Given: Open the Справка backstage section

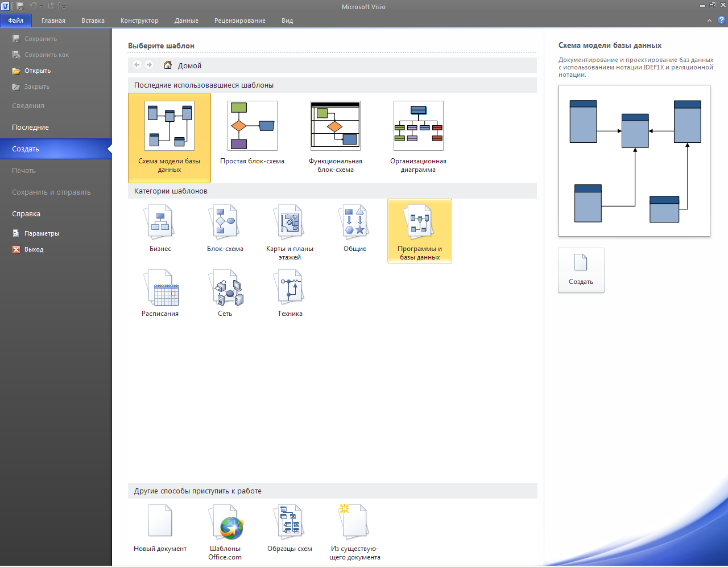Looking at the screenshot, I should click(x=56, y=214).
